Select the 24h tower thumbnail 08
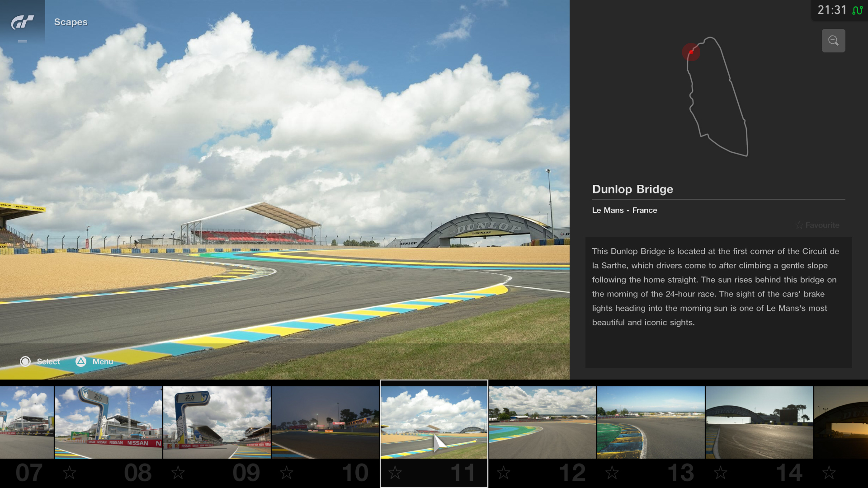The width and height of the screenshot is (868, 488). tap(108, 422)
